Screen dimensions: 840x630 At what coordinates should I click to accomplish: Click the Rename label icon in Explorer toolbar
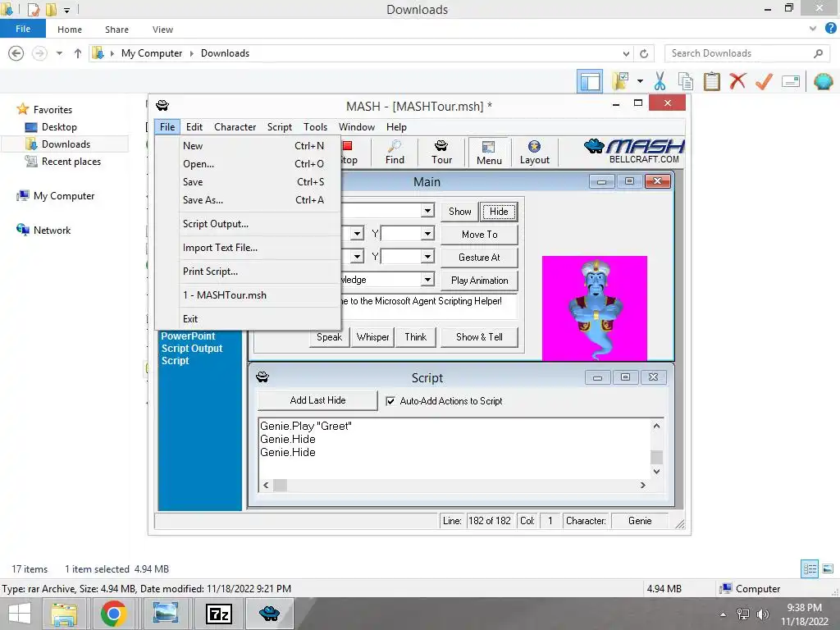click(791, 81)
